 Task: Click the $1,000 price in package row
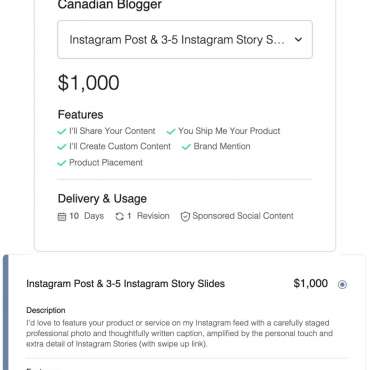tap(311, 283)
